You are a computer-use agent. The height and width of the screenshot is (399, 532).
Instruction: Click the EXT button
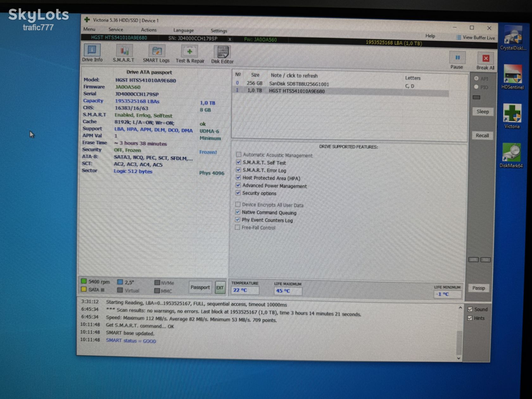(x=220, y=288)
